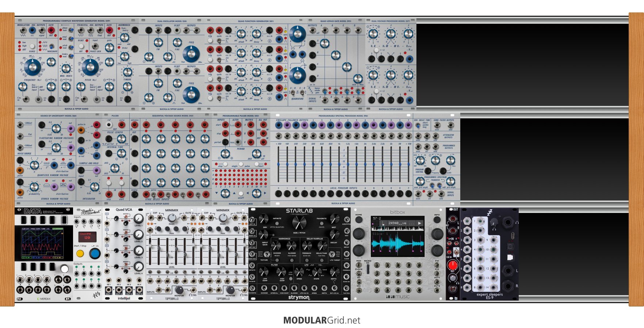Click the bitbox FX1 jack

(x=437, y=265)
